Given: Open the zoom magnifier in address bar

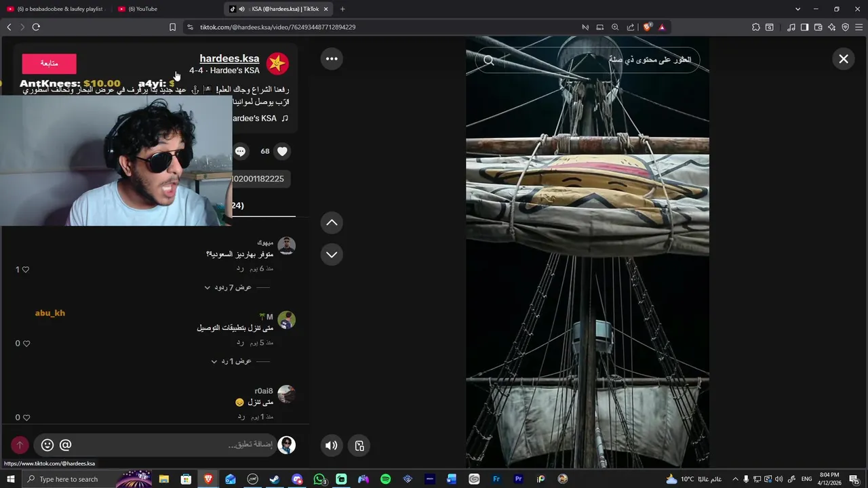Looking at the screenshot, I should point(615,27).
